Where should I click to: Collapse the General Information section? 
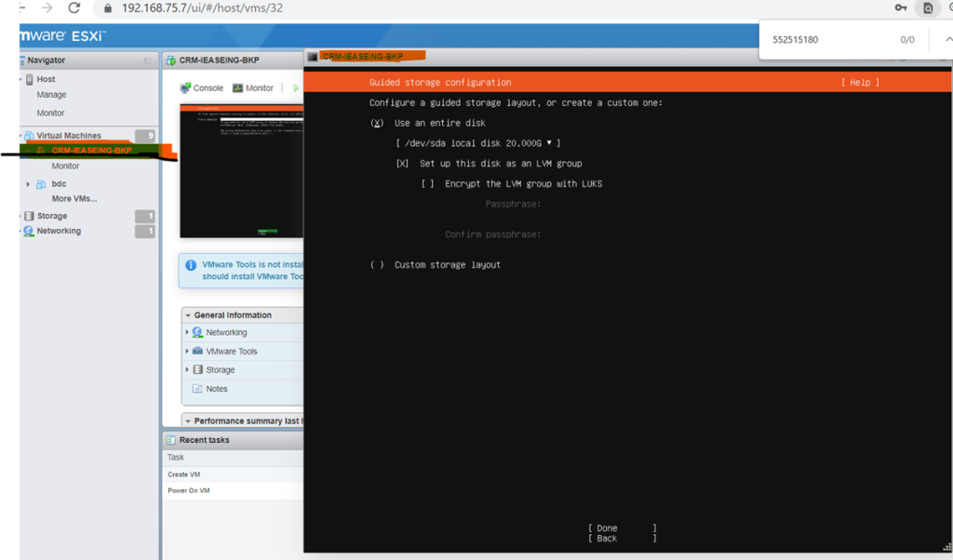187,315
